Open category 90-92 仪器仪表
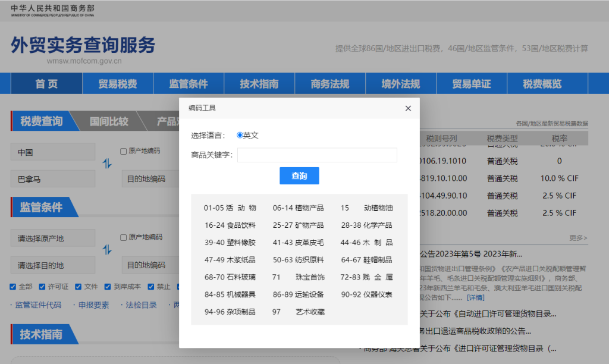The height and width of the screenshot is (364, 609). pyautogui.click(x=366, y=294)
